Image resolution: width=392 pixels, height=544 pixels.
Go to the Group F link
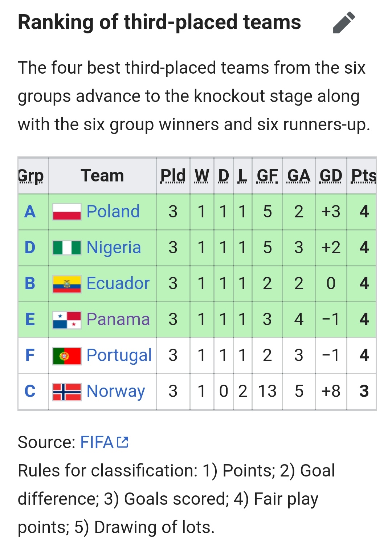point(30,355)
